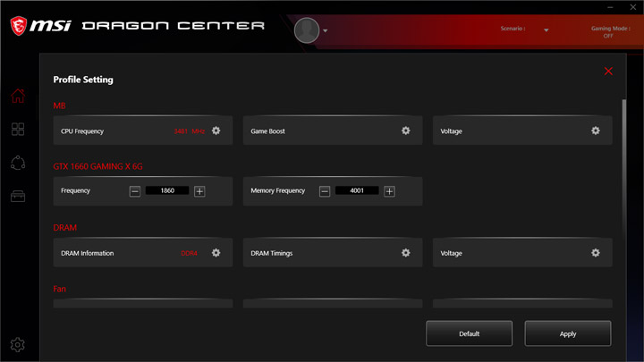Click the user profile avatar
The height and width of the screenshot is (362, 644).
(307, 30)
